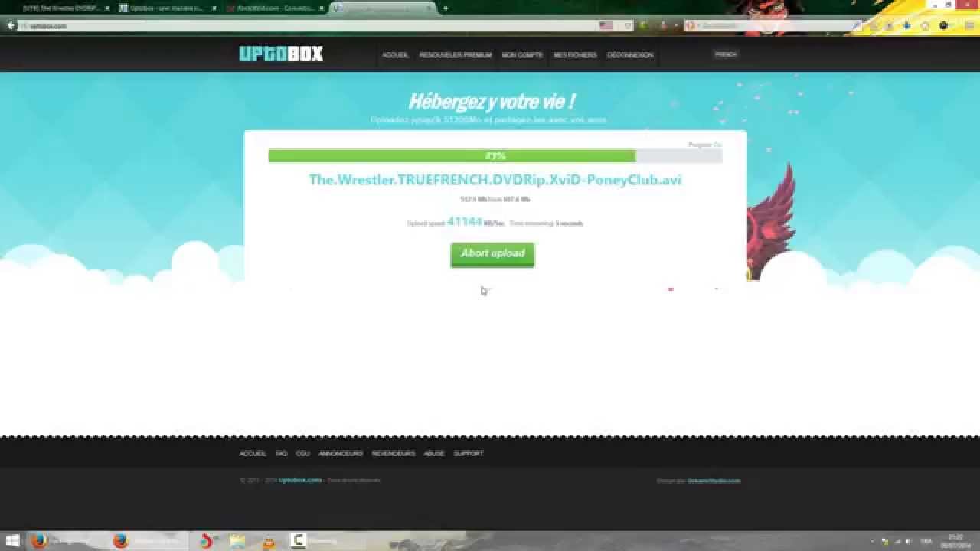980x551 pixels.
Task: Open the Windows Start button
Action: (x=13, y=541)
